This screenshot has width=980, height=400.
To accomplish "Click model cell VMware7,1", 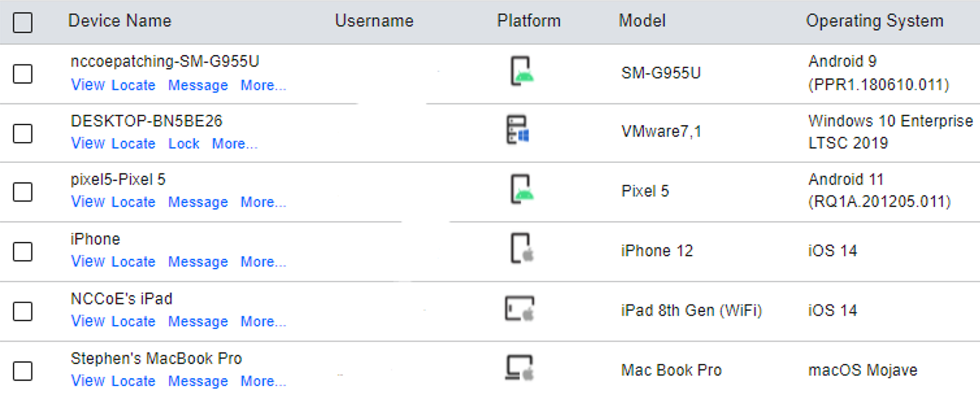I will (661, 132).
